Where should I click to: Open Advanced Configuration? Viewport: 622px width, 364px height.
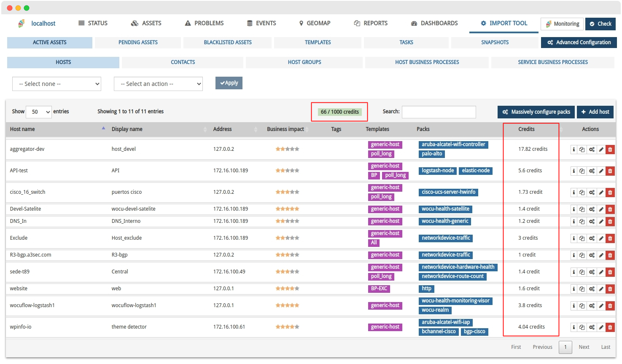point(579,43)
